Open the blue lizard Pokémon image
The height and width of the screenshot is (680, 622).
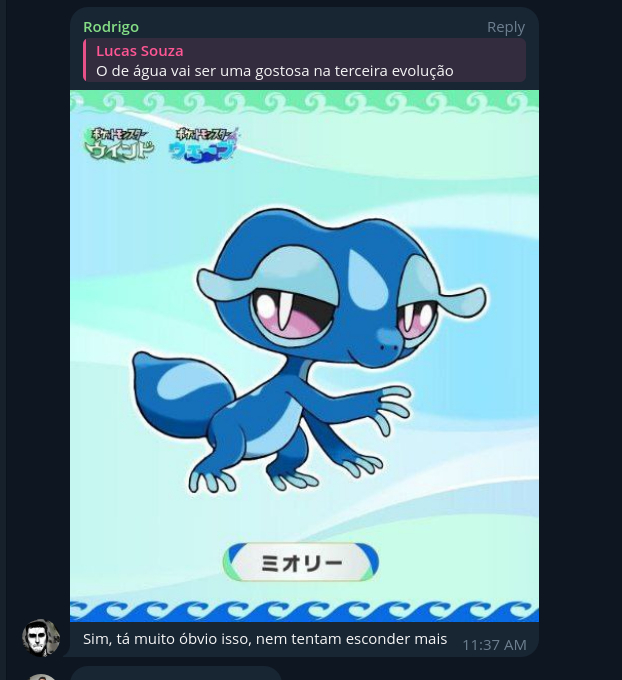pyautogui.click(x=304, y=356)
